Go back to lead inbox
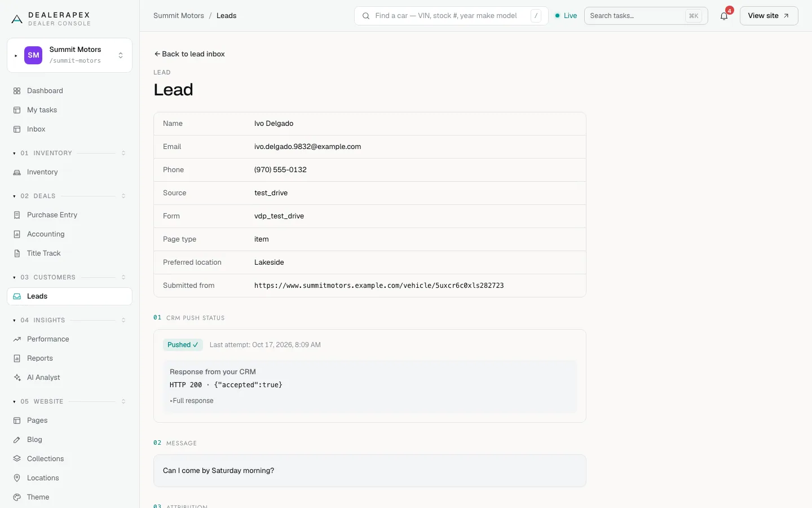Image resolution: width=812 pixels, height=508 pixels. [x=189, y=54]
